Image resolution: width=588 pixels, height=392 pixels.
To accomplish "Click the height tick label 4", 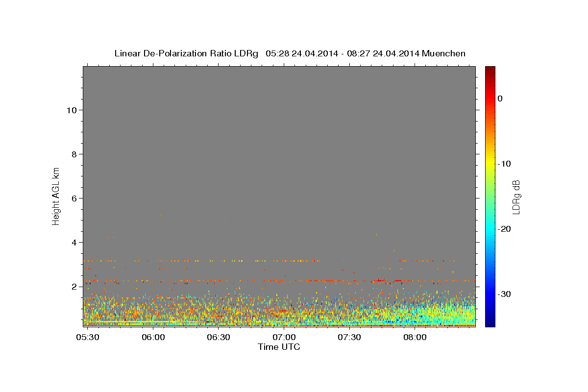I will tap(73, 243).
